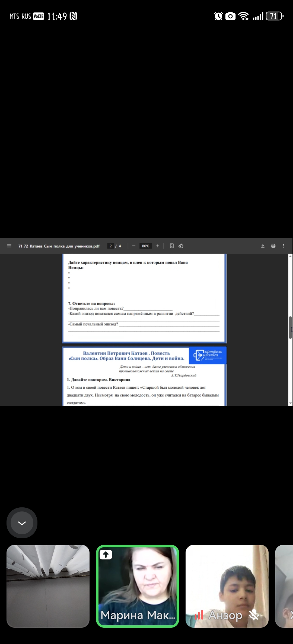Viewport: 293px width, 644px height.
Task: Open the PDF more options menu
Action: click(x=284, y=246)
